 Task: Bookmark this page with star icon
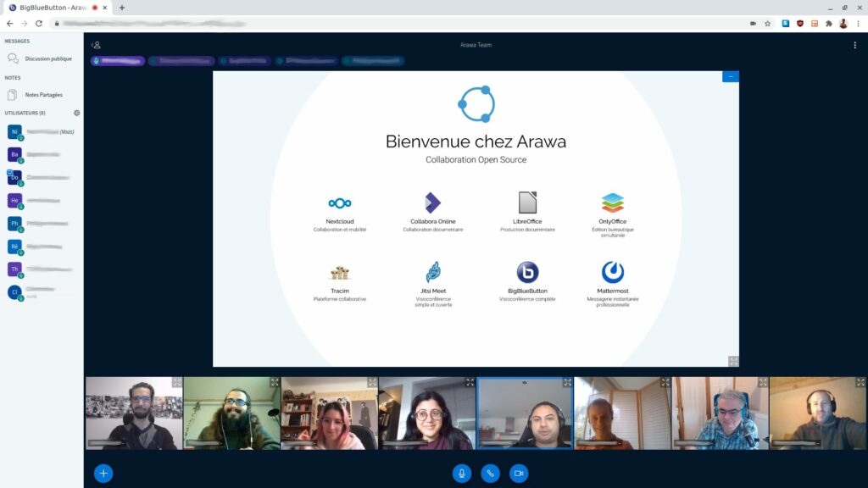tap(768, 24)
